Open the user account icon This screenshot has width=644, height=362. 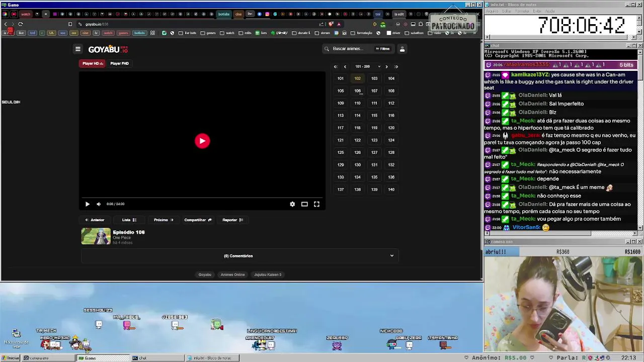pos(402,49)
